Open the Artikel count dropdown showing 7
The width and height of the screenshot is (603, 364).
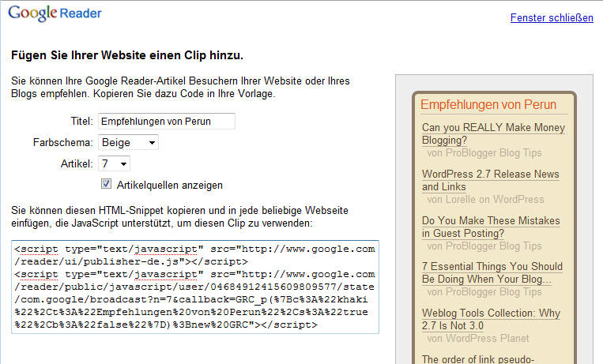114,163
